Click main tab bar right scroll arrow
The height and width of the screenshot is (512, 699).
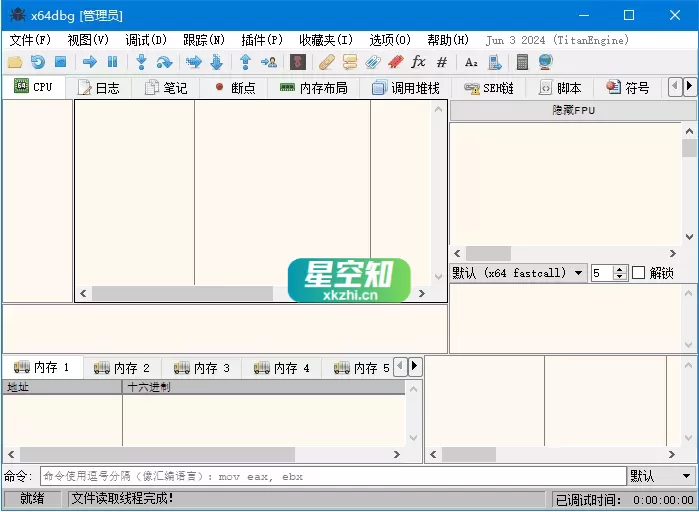coord(689,86)
